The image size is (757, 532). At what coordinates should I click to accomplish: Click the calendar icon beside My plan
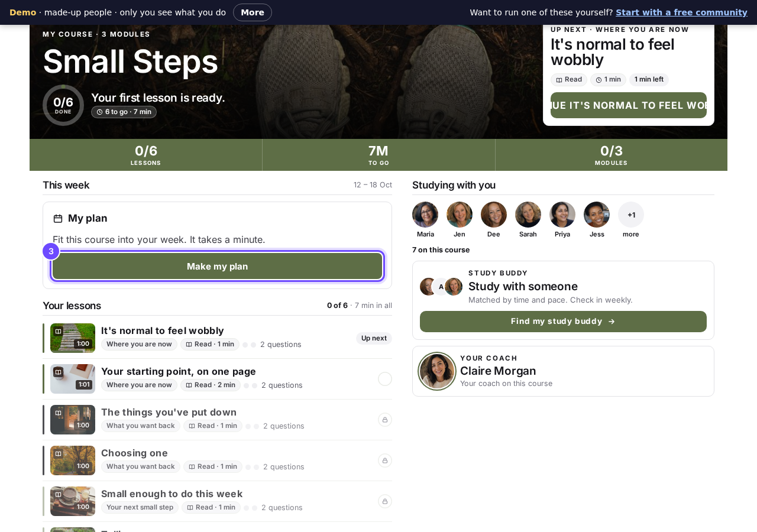click(58, 219)
